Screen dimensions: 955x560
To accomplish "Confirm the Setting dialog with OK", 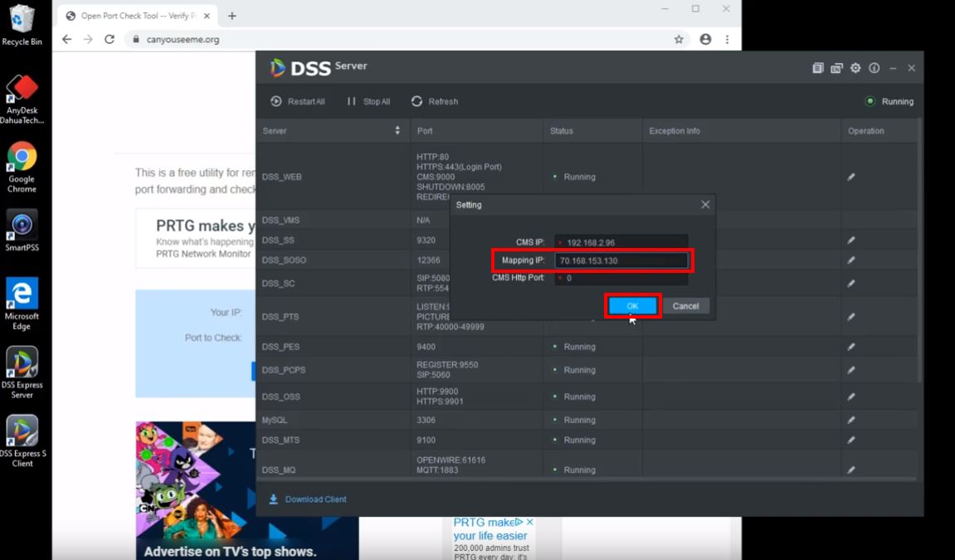I will (x=633, y=306).
